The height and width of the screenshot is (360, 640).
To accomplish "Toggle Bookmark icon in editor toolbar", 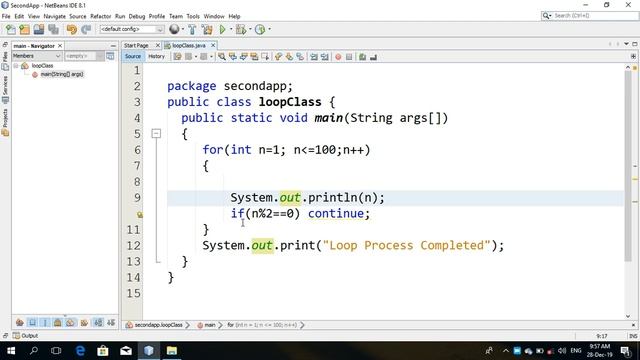I will point(300,57).
